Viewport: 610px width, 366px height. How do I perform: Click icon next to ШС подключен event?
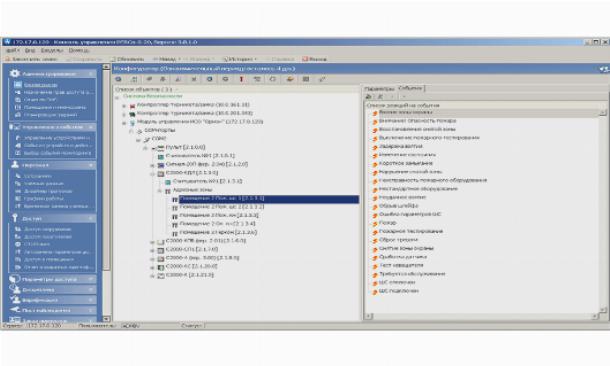375,292
